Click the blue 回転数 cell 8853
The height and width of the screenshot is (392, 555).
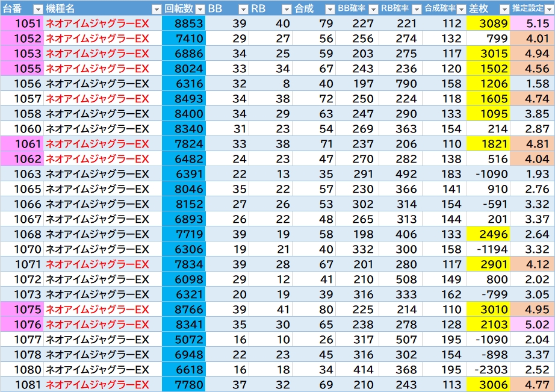(x=184, y=23)
